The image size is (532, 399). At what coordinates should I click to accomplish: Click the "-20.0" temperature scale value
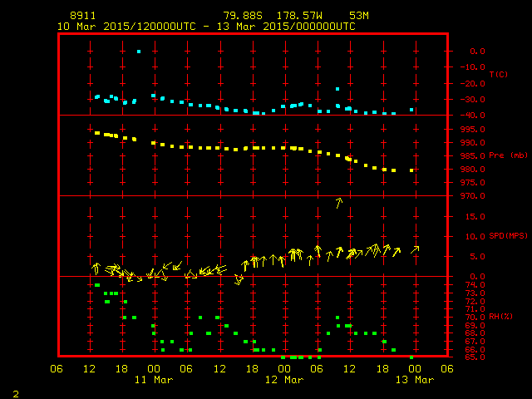(473, 83)
